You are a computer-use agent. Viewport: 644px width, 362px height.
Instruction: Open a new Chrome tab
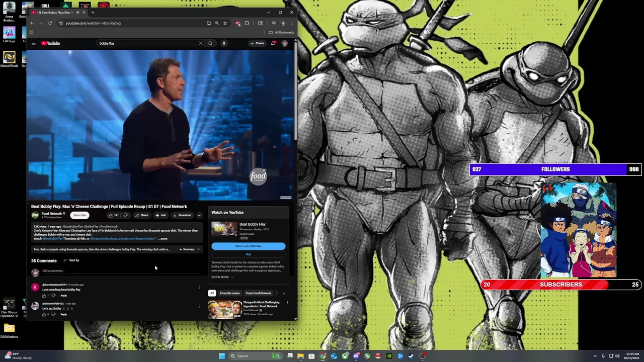coord(93,13)
